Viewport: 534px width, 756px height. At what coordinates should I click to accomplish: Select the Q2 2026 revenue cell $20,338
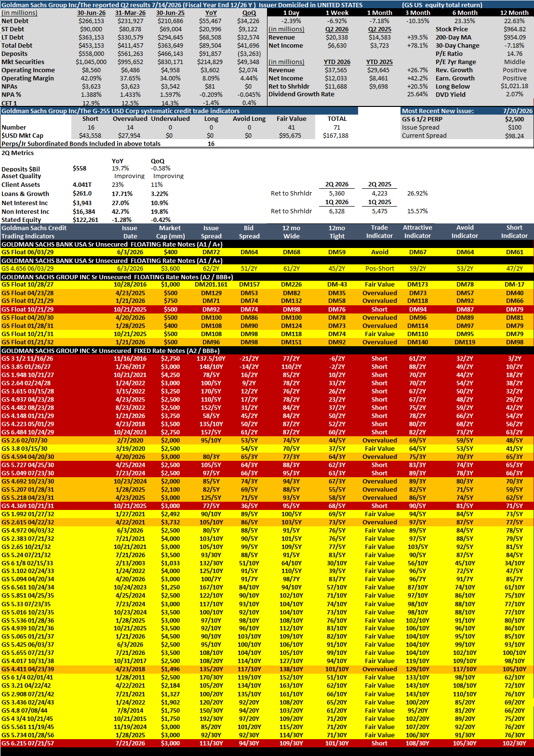(x=337, y=37)
